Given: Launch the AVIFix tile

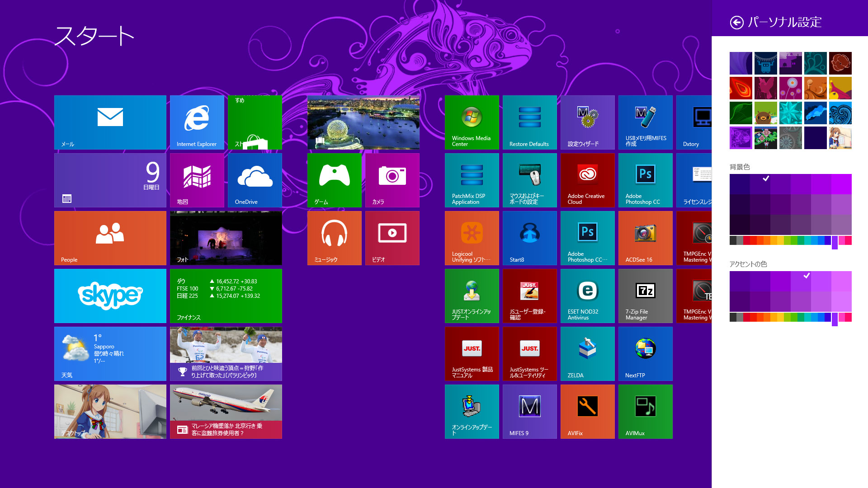Looking at the screenshot, I should [x=588, y=412].
